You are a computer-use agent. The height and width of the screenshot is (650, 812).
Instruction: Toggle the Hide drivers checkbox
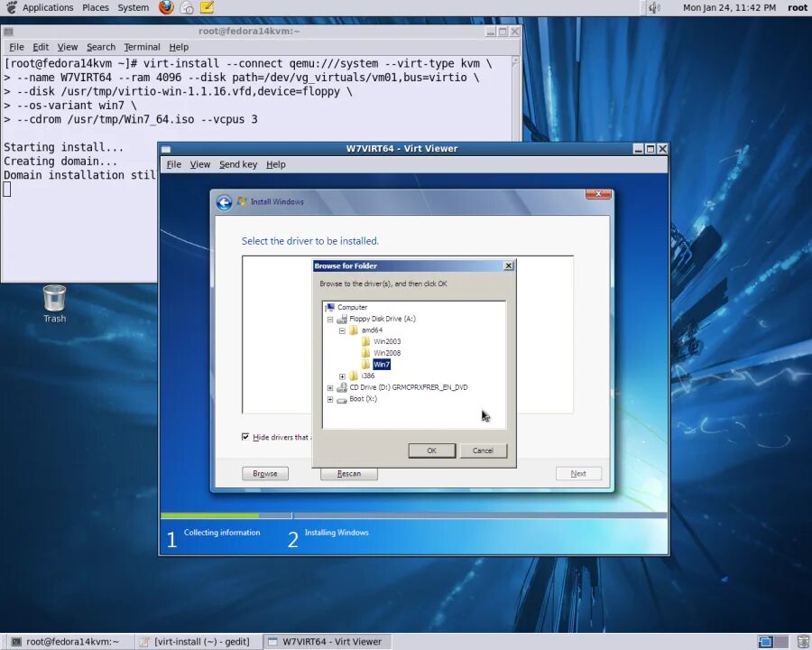coord(245,437)
